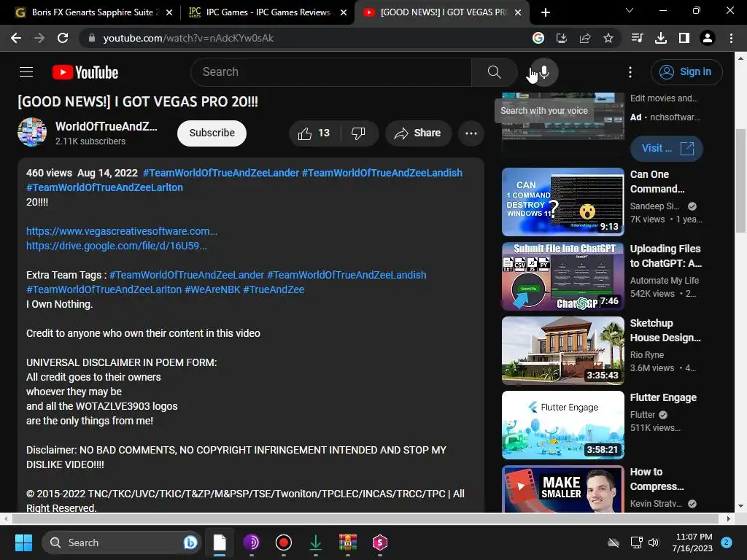Open green download manager taskbar icon

tap(315, 542)
